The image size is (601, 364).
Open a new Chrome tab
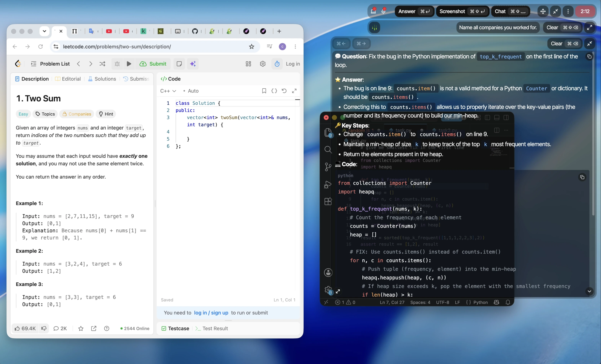[x=279, y=31]
